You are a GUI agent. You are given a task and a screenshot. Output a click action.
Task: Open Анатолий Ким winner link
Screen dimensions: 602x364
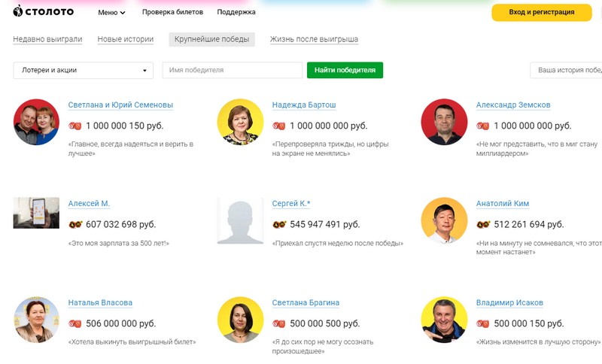pos(502,203)
